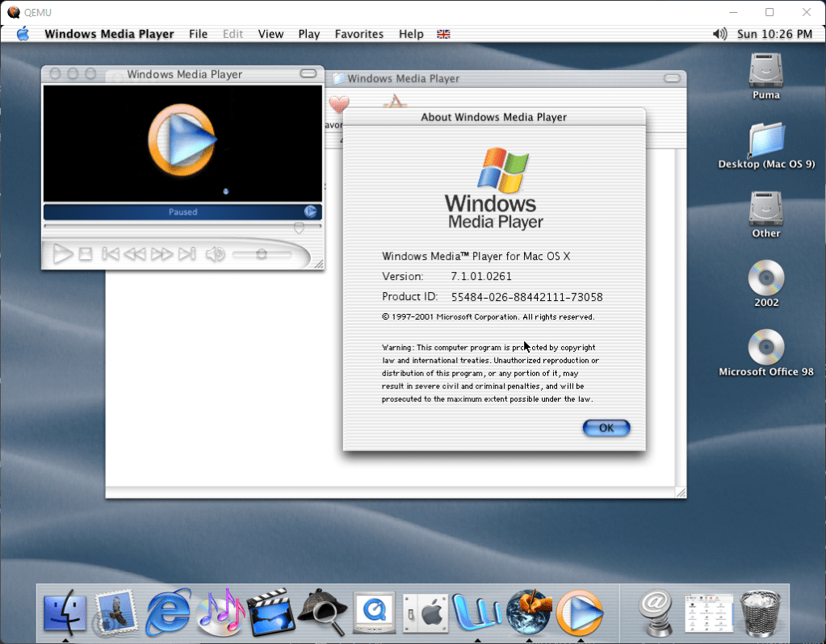826x644 pixels.
Task: Click the volume slider knob
Action: [x=261, y=254]
